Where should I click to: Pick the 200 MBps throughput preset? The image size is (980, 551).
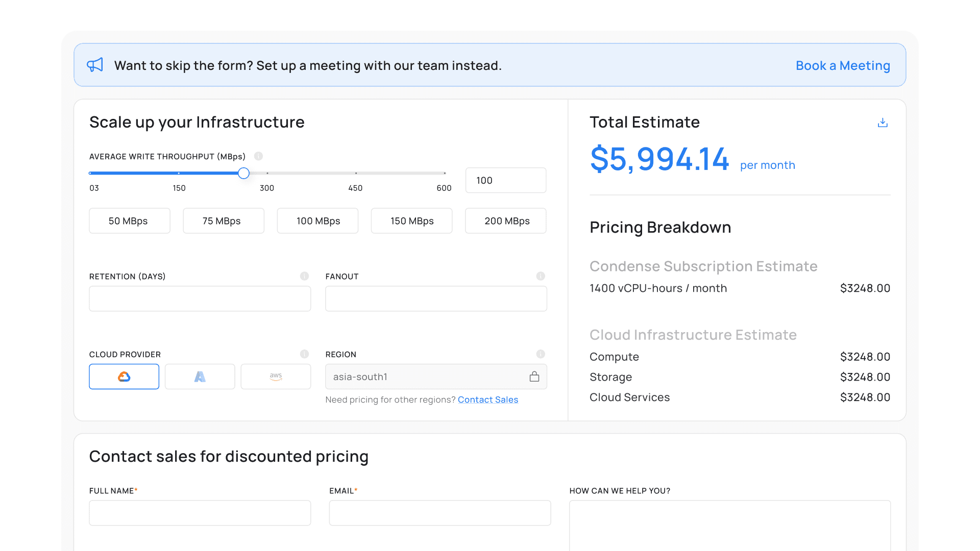pyautogui.click(x=505, y=221)
